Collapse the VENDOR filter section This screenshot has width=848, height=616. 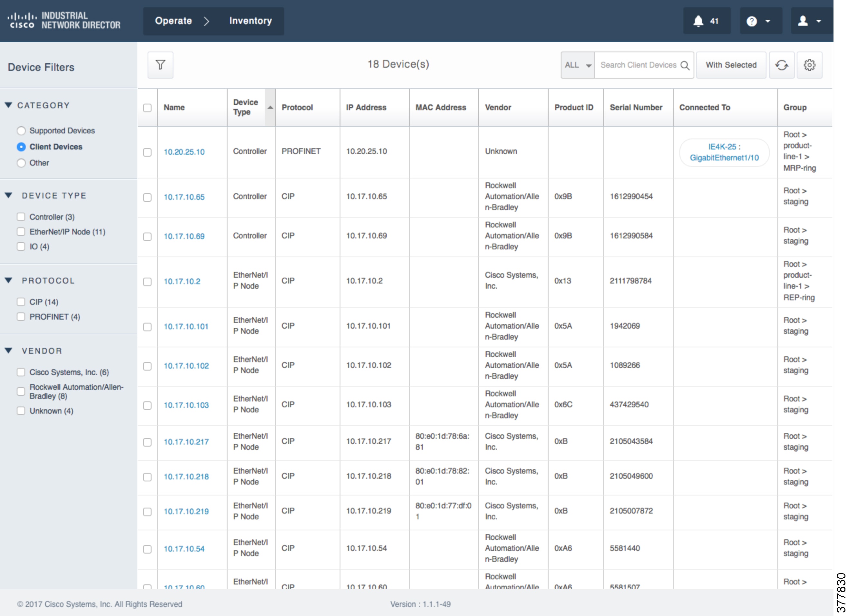click(x=9, y=351)
